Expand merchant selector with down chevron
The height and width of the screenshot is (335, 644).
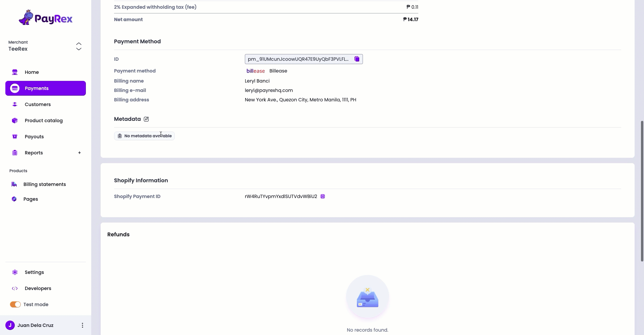click(79, 49)
